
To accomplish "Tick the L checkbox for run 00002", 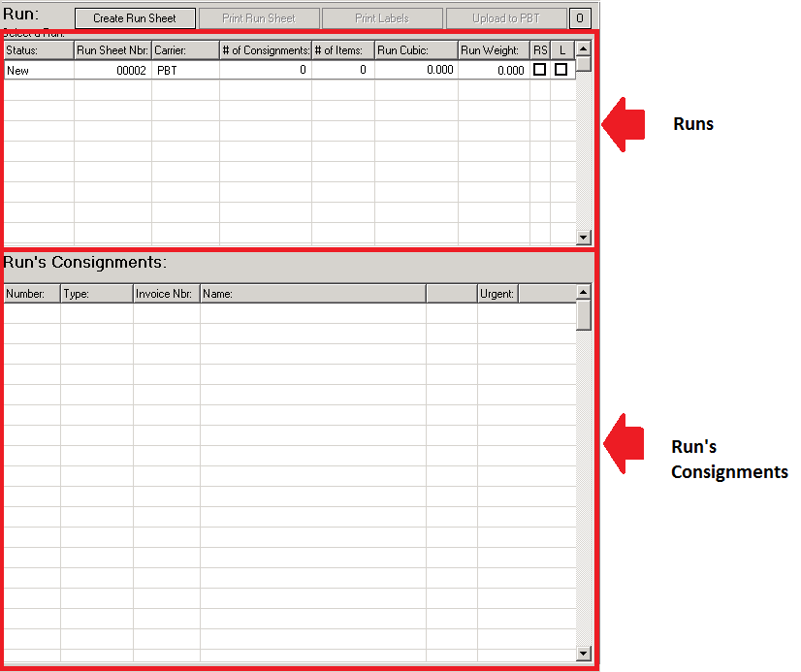I will pos(561,70).
